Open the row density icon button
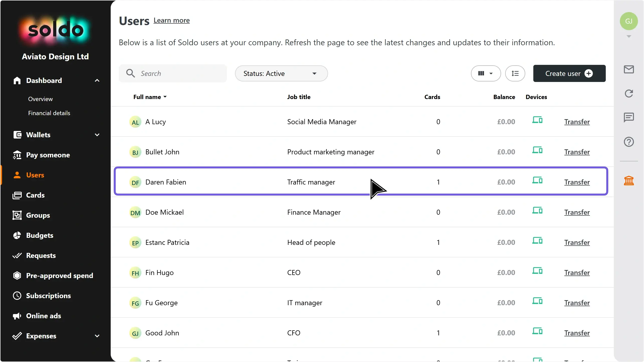This screenshot has height=362, width=644. point(515,73)
